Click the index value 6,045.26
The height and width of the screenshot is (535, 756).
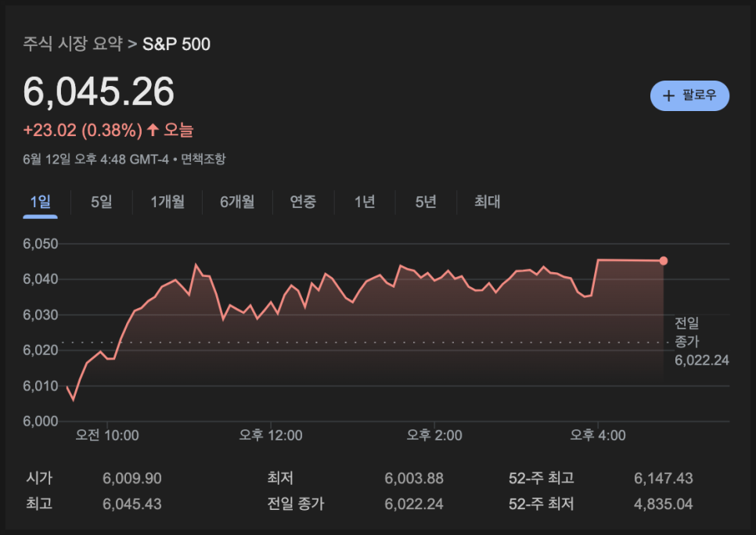[x=99, y=91]
